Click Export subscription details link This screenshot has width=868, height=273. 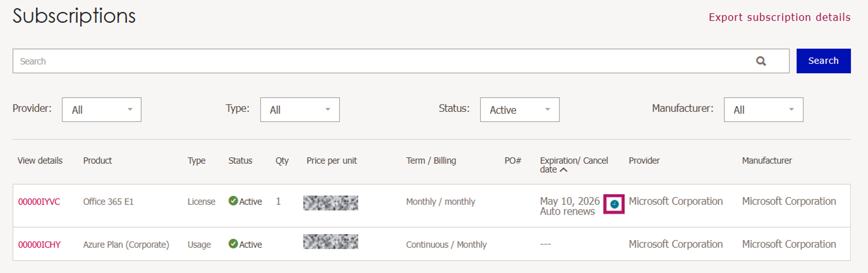coord(779,17)
